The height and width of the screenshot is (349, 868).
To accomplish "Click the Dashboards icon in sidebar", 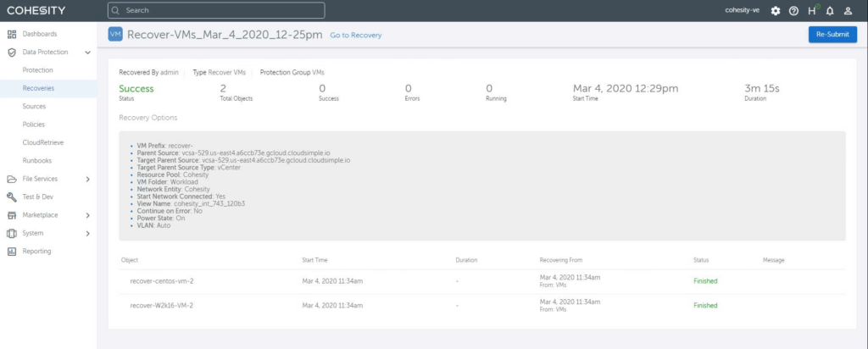I will click(x=12, y=34).
